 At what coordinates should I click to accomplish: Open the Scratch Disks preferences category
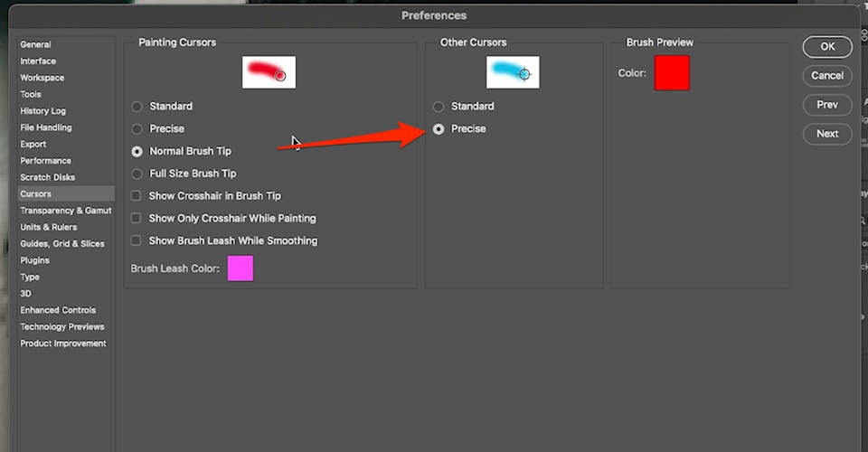click(48, 177)
